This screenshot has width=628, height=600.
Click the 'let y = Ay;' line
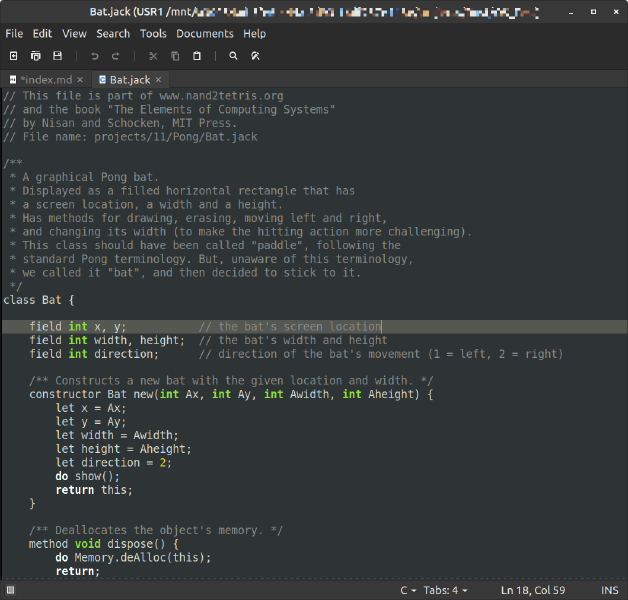click(x=91, y=422)
